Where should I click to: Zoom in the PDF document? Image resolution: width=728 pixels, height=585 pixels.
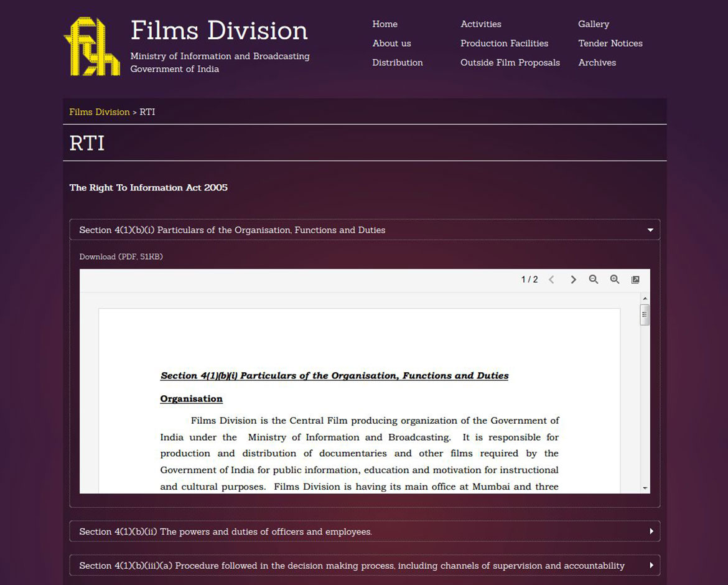click(615, 279)
